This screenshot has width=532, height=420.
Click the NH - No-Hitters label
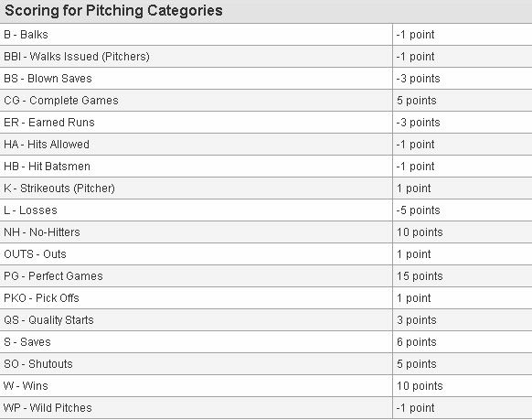click(42, 232)
